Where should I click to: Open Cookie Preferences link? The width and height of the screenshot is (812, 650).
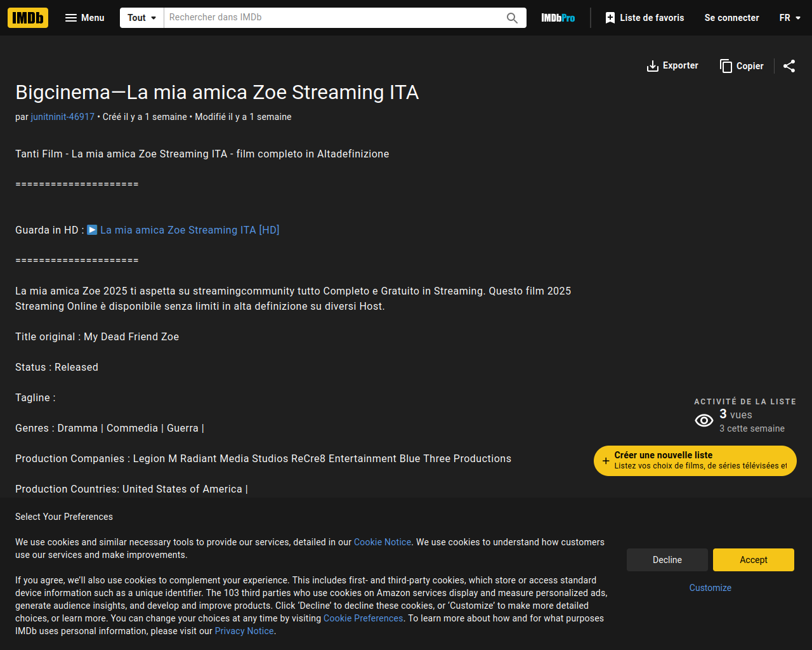pyautogui.click(x=363, y=618)
